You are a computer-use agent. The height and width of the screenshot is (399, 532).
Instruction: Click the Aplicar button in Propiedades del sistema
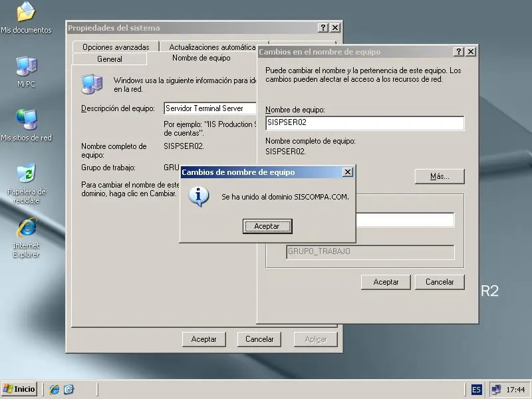(315, 339)
